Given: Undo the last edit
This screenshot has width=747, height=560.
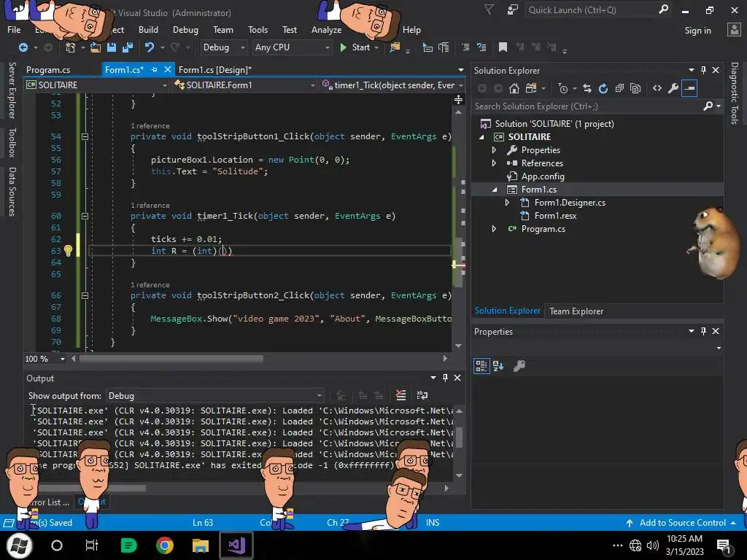Looking at the screenshot, I should [x=149, y=47].
